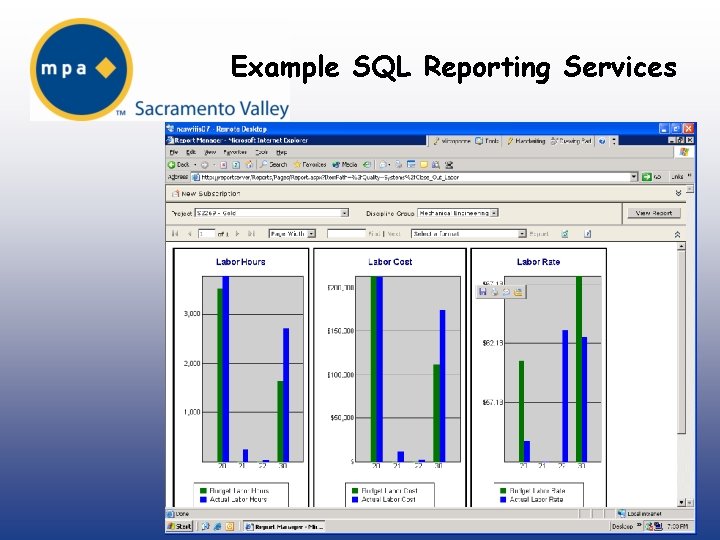Click the History icon after Media
This screenshot has width=720, height=540.
366,164
